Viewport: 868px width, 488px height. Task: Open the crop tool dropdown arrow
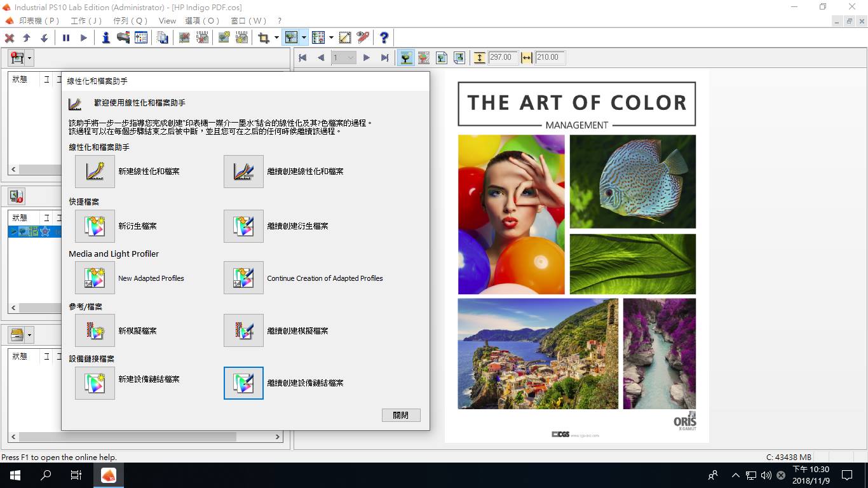click(276, 38)
